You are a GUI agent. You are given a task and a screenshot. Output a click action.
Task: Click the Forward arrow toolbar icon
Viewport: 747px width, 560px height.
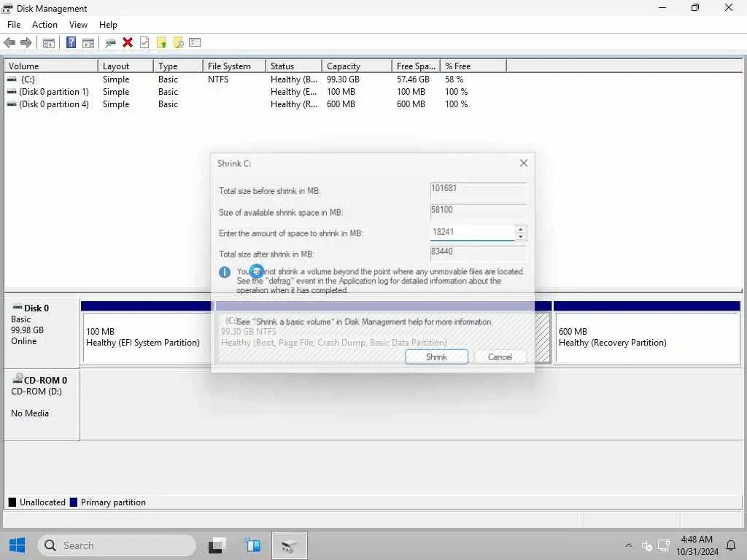click(26, 43)
